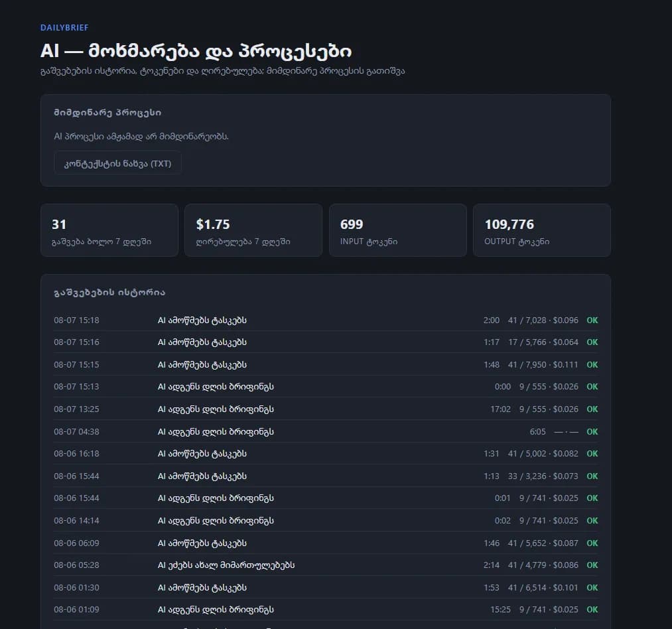Image resolution: width=672 pixels, height=629 pixels.
Task: Click the "2:14" duration value
Action: point(491,565)
